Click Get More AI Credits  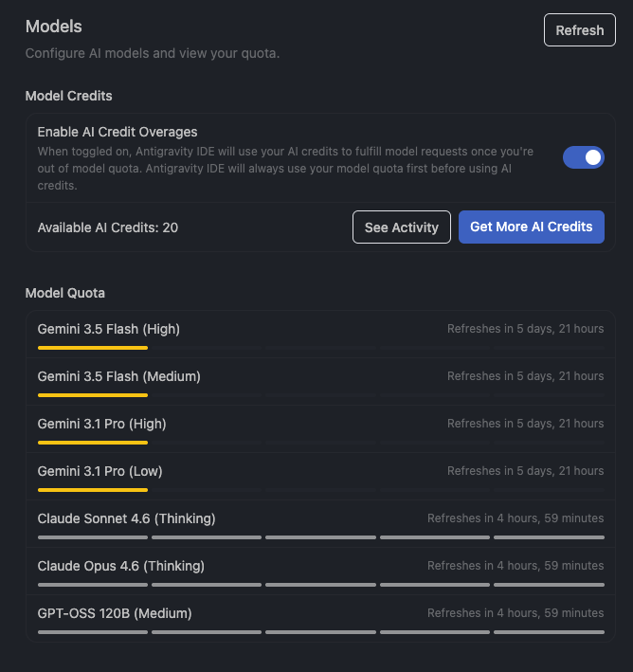tap(531, 227)
